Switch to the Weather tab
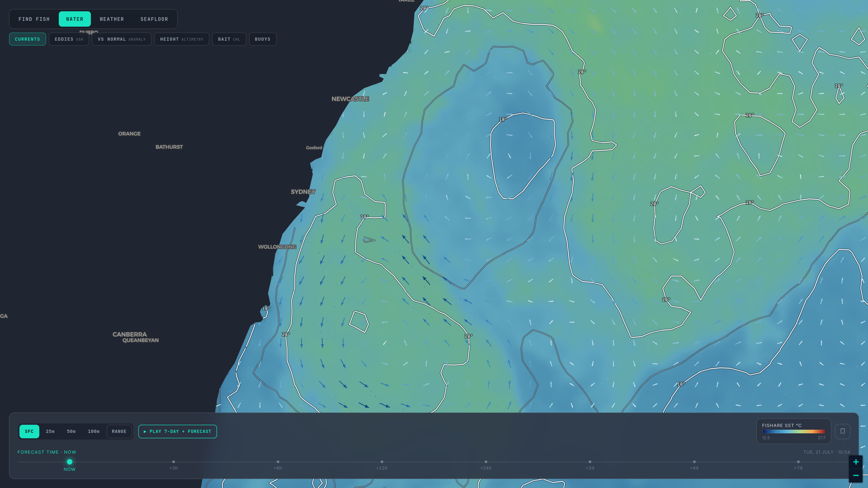 [x=112, y=19]
